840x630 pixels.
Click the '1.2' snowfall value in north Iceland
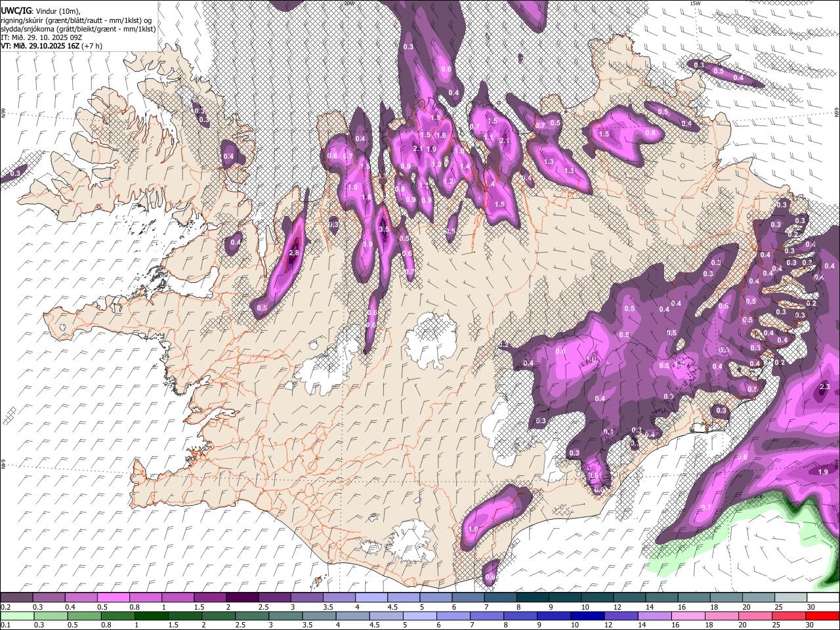(x=449, y=181)
